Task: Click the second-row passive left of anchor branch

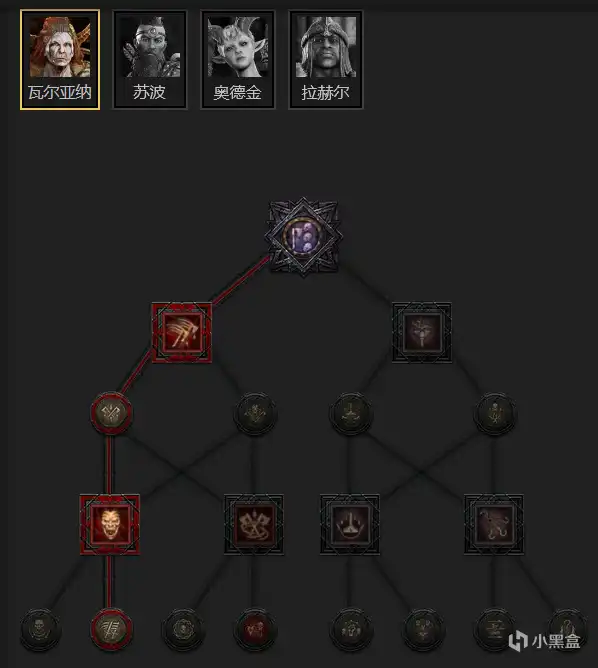Action: tap(350, 413)
